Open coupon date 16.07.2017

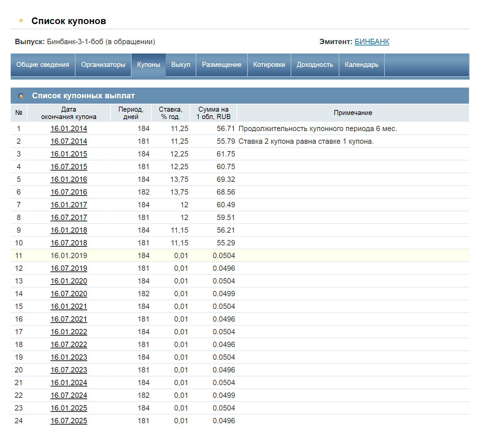tap(69, 218)
